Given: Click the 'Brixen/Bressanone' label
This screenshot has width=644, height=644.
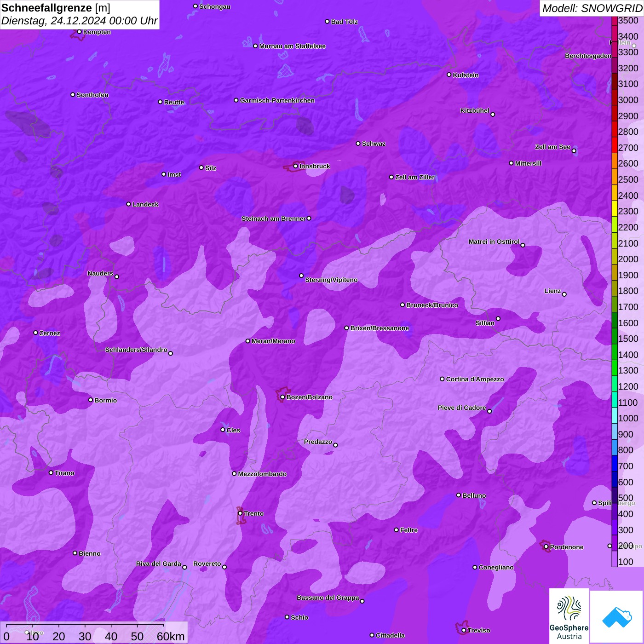Looking at the screenshot, I should (380, 328).
